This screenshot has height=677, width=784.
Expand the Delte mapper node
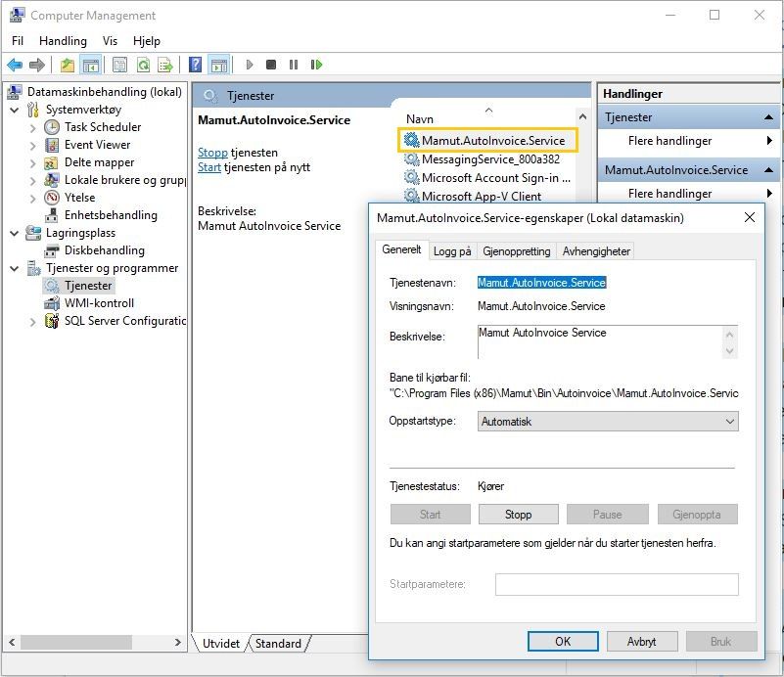(x=33, y=162)
